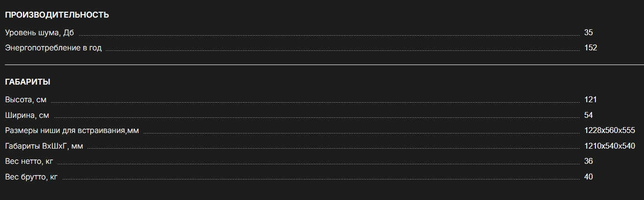Click the energy consumption value 152

tap(591, 48)
